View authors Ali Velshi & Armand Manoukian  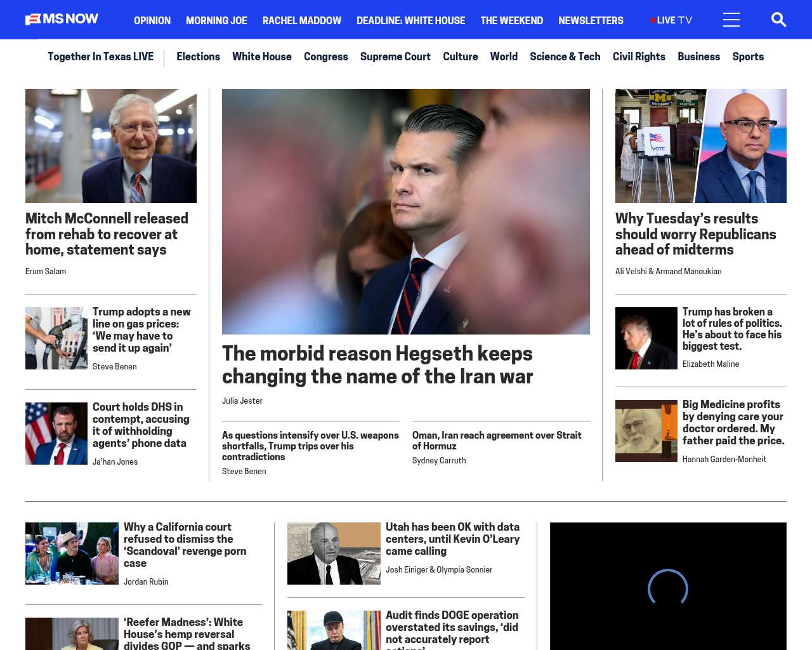pyautogui.click(x=668, y=271)
